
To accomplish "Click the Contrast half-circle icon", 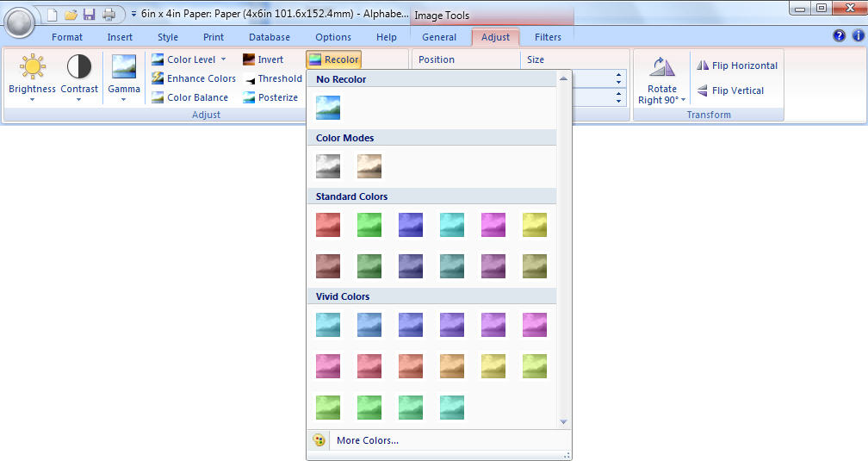I will coord(79,67).
